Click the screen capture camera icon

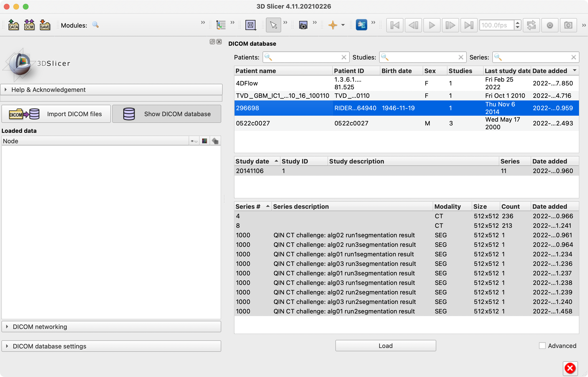click(x=303, y=25)
